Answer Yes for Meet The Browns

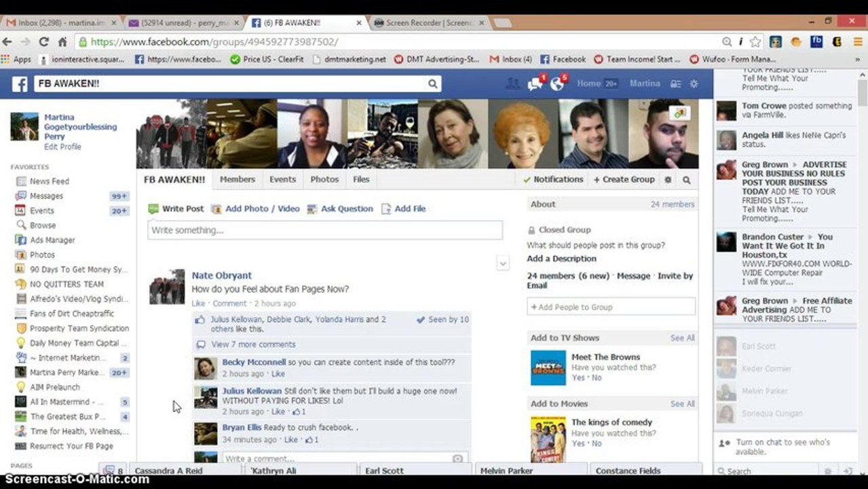tap(578, 378)
